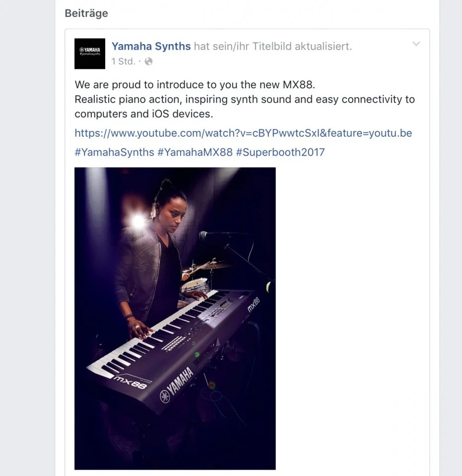Image resolution: width=462 pixels, height=476 pixels.
Task: Select the #YamahaSynths hashtag
Action: 114,152
